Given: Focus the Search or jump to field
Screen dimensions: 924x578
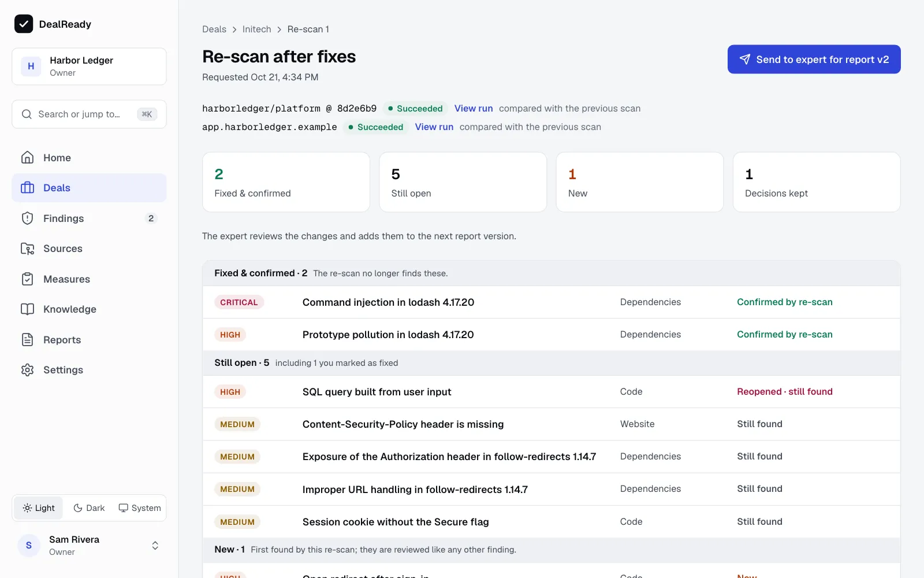Looking at the screenshot, I should [89, 114].
